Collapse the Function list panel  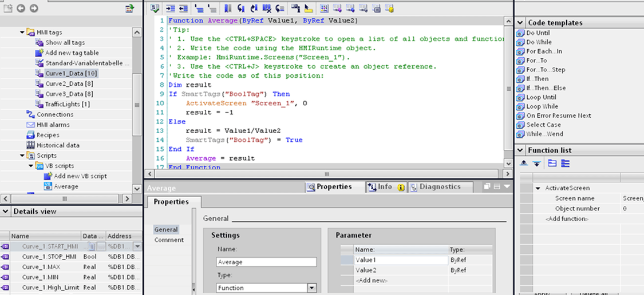tap(520, 150)
